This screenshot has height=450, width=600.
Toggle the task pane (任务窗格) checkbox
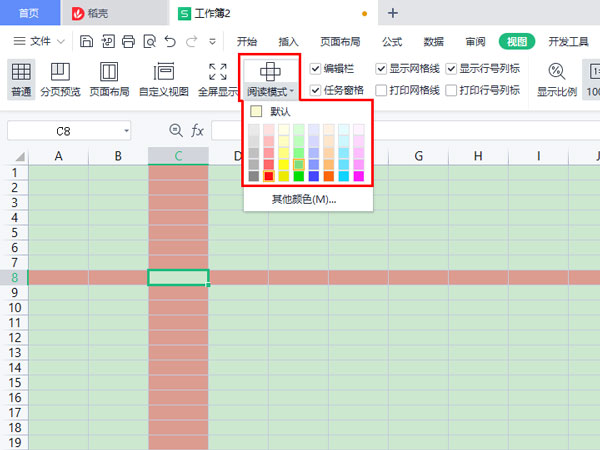pos(316,90)
